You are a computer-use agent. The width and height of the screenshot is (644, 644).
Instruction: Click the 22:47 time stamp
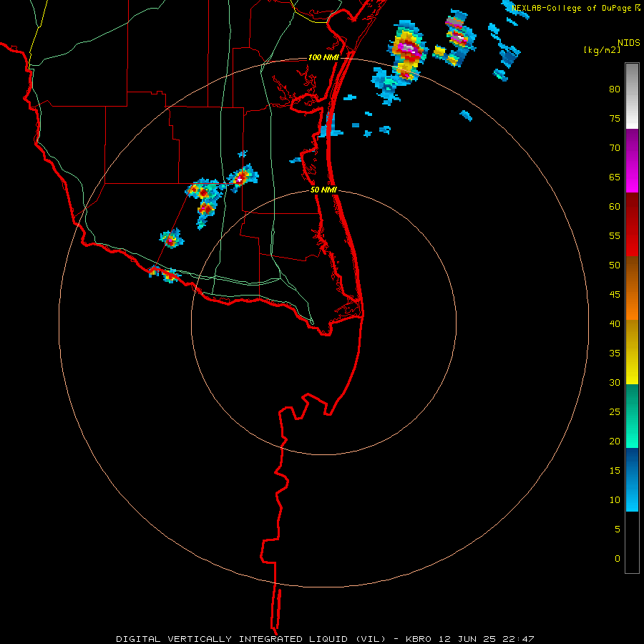(x=519, y=639)
